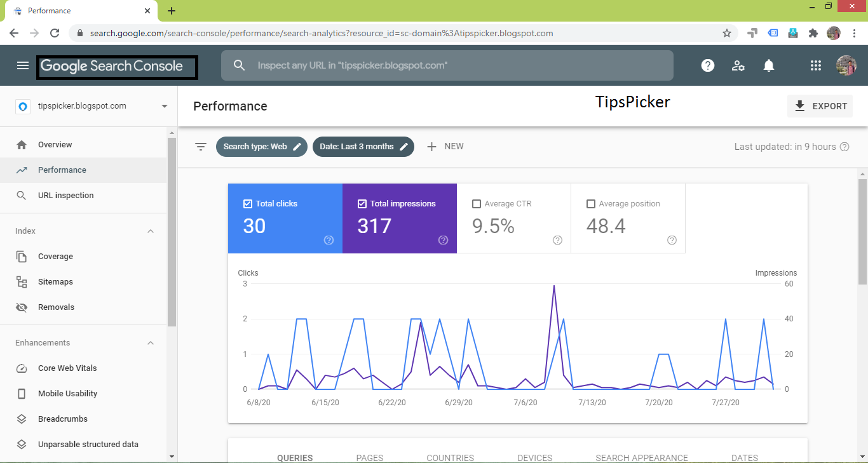The width and height of the screenshot is (868, 463).
Task: Open Users and permissions icon
Action: pyautogui.click(x=738, y=65)
